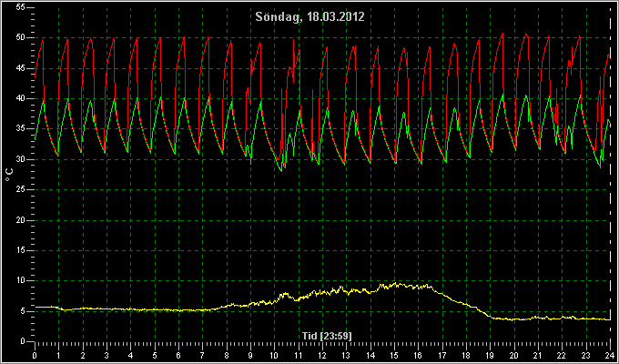
Task: Click the yellow curve peak near hour 15
Action: [x=395, y=283]
